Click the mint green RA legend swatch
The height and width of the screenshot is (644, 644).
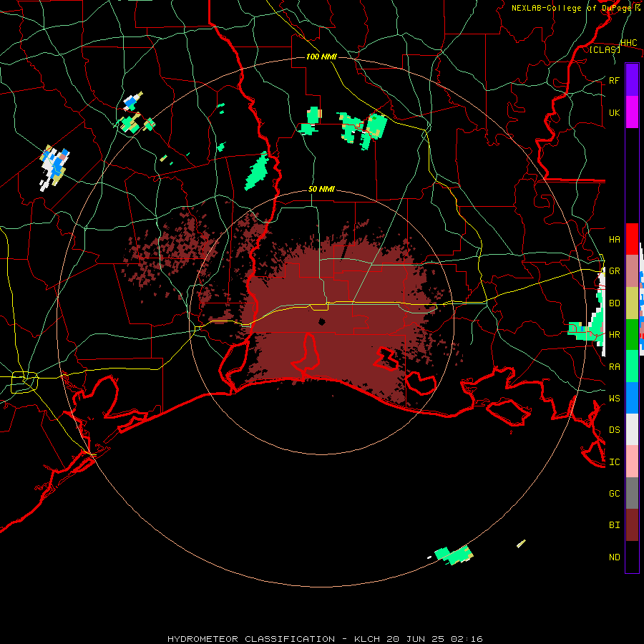[632, 366]
